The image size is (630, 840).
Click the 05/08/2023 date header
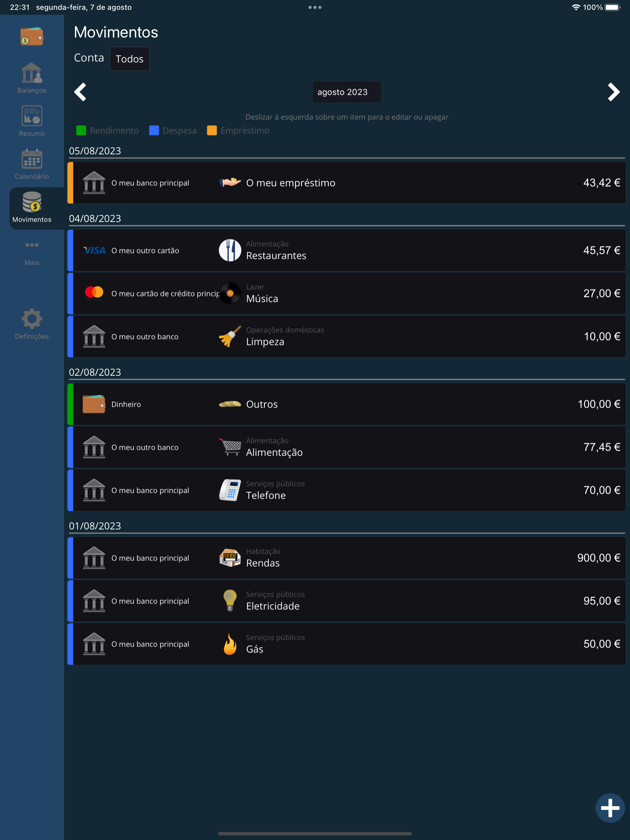(x=95, y=151)
